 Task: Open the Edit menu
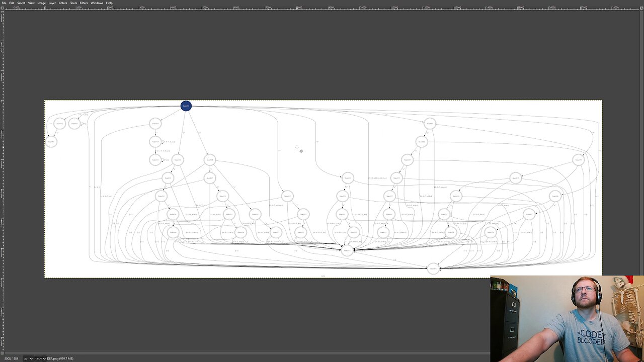(12, 3)
